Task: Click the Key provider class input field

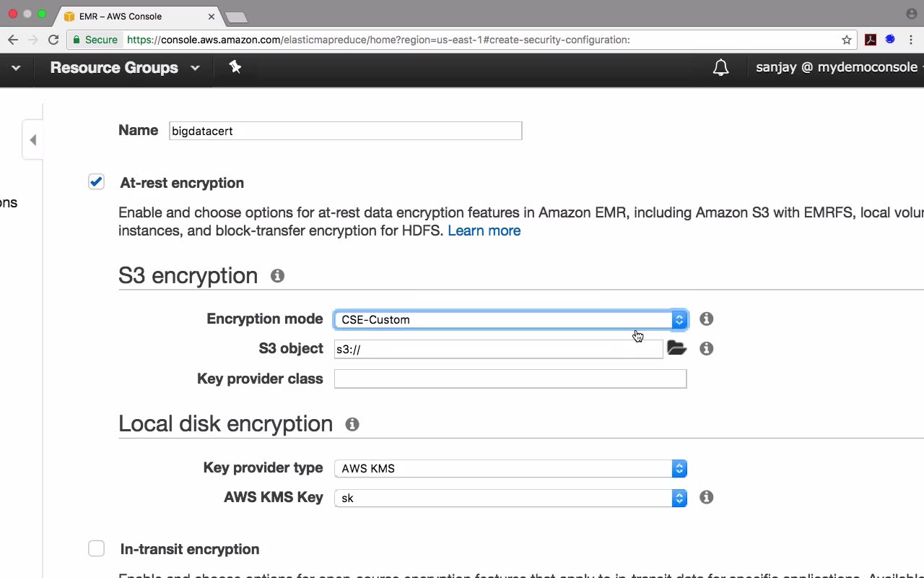Action: 510,379
